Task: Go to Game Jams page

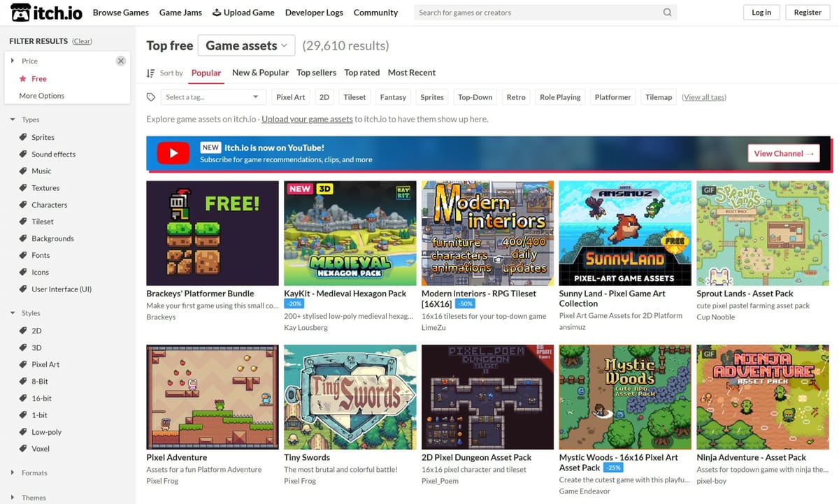Action: tap(180, 13)
